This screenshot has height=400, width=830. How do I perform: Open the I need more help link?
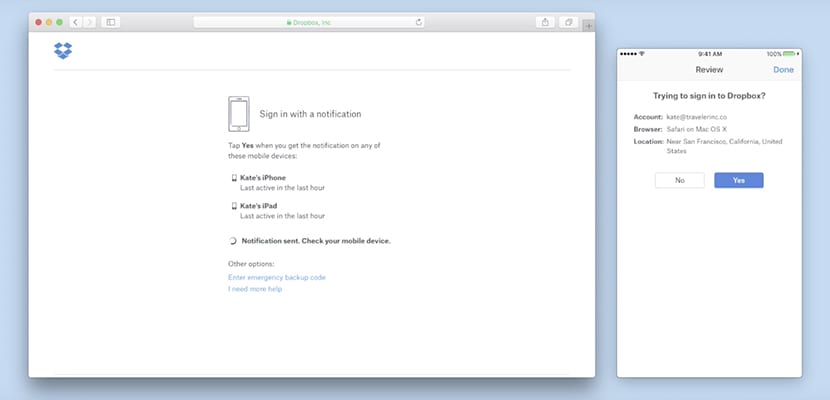point(255,289)
